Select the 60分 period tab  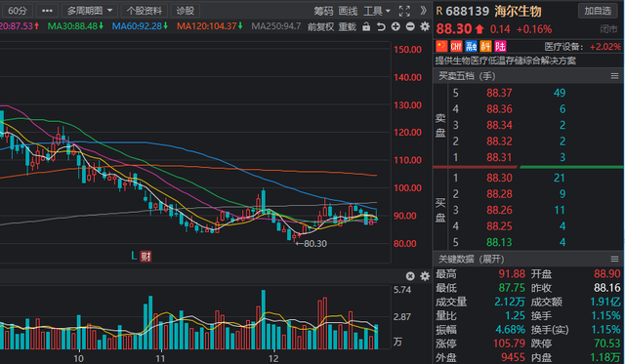point(18,11)
